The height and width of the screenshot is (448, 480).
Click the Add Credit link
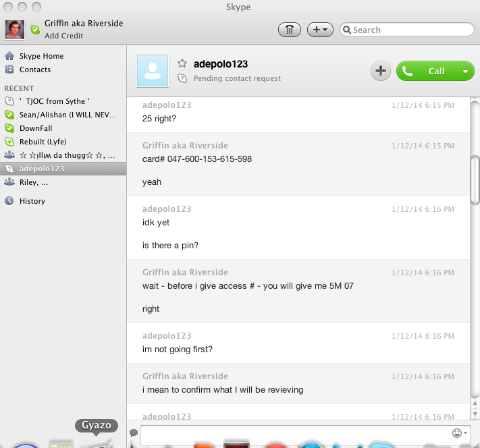(63, 36)
